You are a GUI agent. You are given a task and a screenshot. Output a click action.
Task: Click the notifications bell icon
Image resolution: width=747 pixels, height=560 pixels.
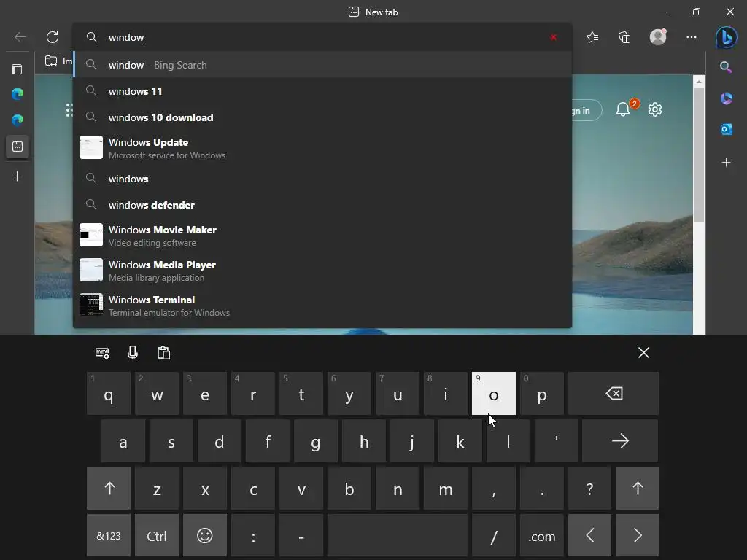click(x=623, y=109)
